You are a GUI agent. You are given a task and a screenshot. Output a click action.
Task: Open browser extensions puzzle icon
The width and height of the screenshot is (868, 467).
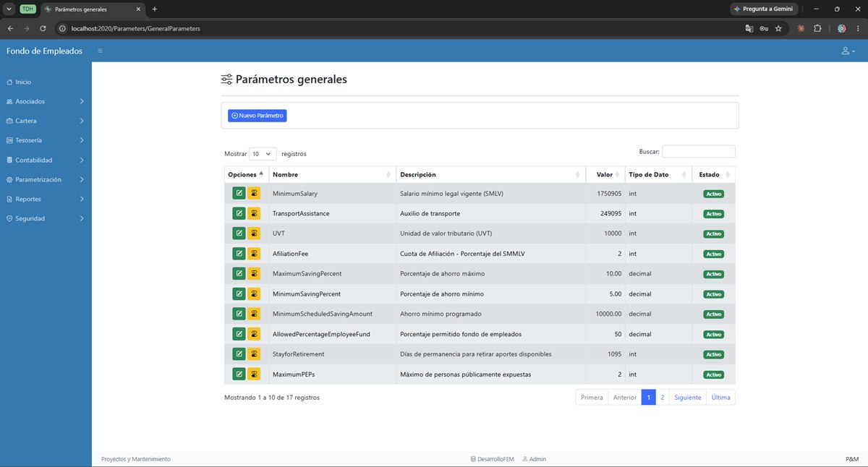(817, 28)
